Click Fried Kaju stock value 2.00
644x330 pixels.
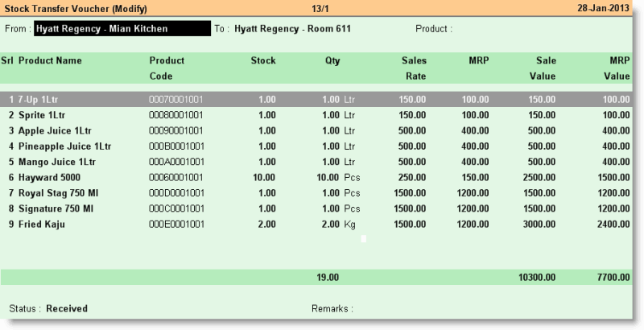point(267,224)
